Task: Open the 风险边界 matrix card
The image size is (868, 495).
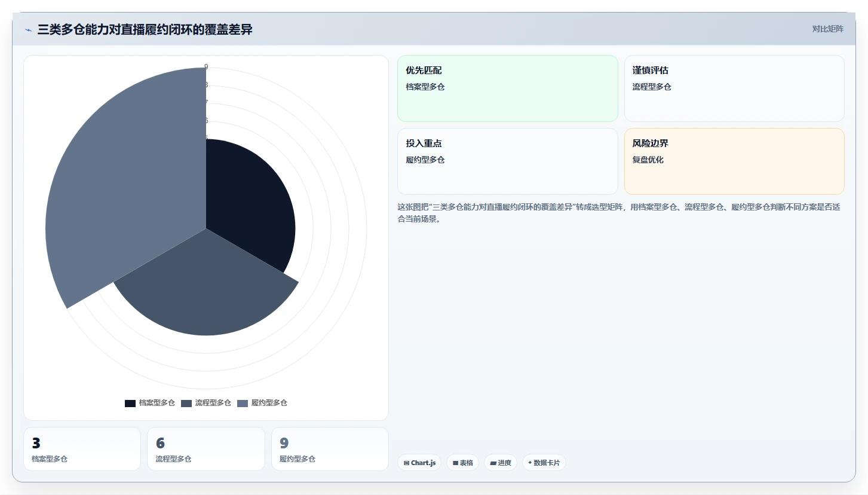Action: click(x=734, y=161)
